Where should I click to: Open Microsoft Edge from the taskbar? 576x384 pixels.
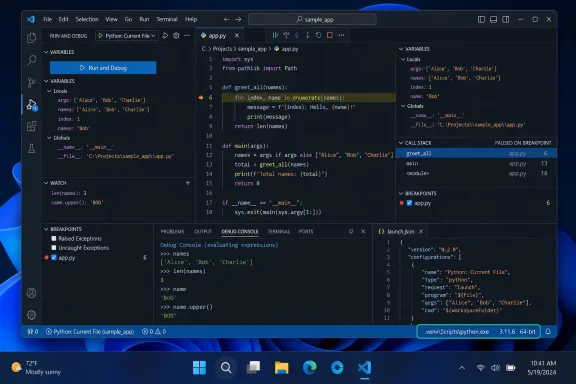[x=309, y=367]
